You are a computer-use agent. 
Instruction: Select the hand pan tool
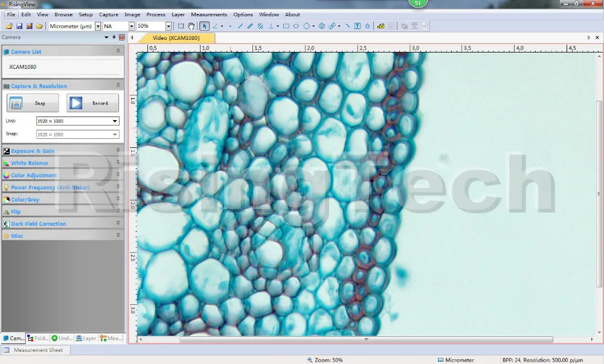(x=191, y=26)
